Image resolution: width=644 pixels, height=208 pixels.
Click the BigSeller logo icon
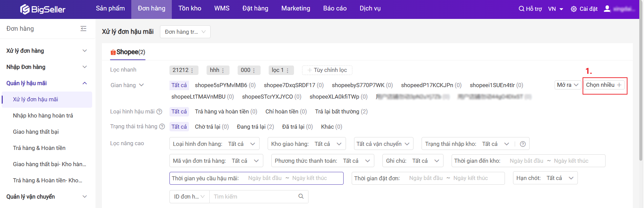pyautogui.click(x=25, y=9)
